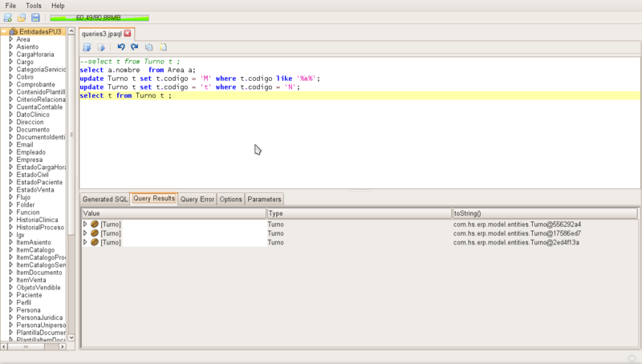Click the entity icon of the first Turno result row
This screenshot has width=642, height=364.
[95, 224]
